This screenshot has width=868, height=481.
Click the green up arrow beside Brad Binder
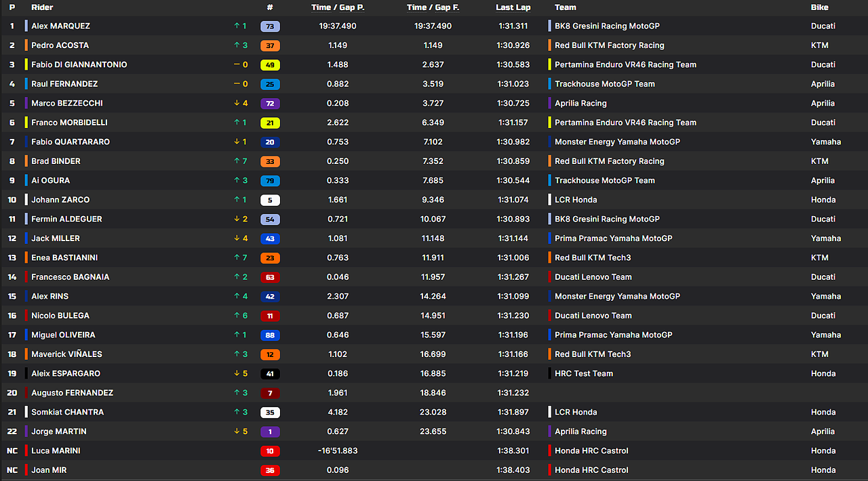click(237, 161)
